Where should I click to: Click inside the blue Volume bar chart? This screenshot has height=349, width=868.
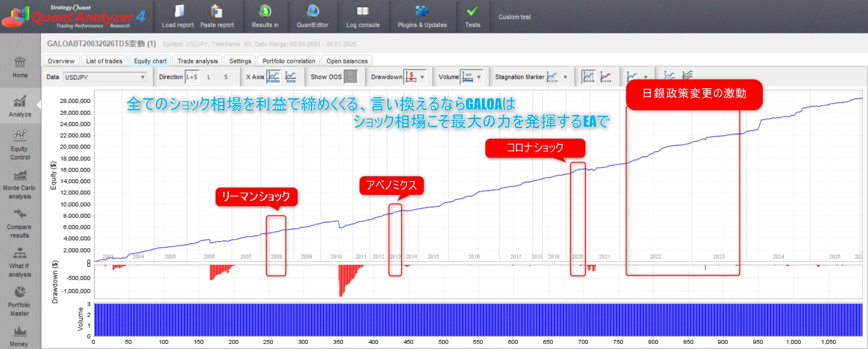pyautogui.click(x=478, y=320)
